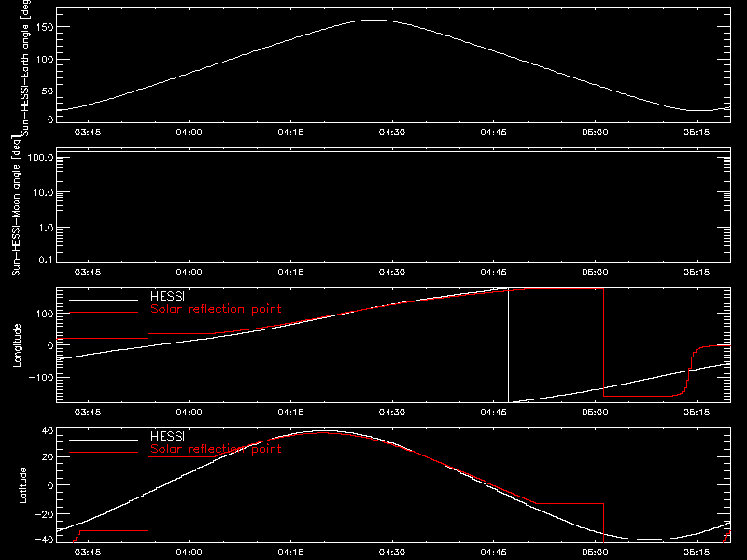Click 100.0 tick on Moon angle axis
The width and height of the screenshot is (747, 560).
40,158
